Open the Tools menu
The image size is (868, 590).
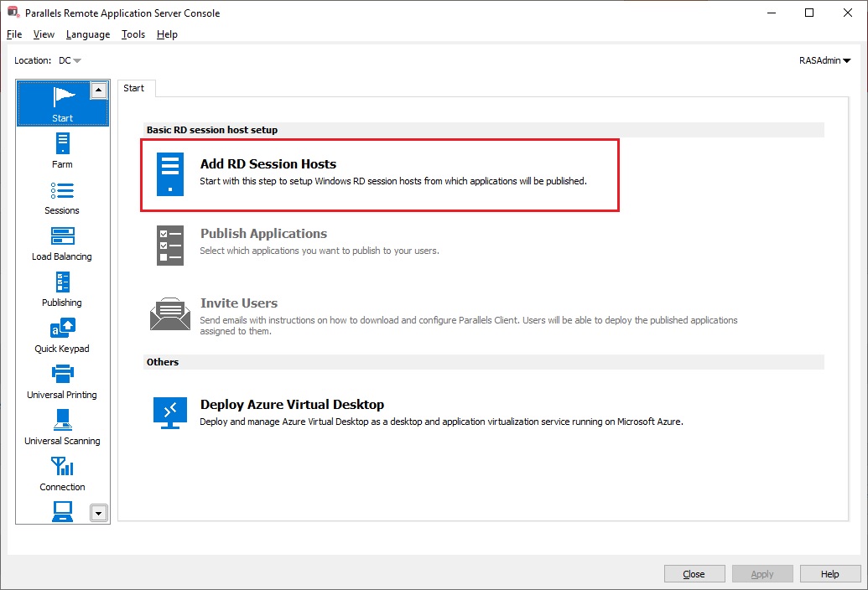click(133, 34)
